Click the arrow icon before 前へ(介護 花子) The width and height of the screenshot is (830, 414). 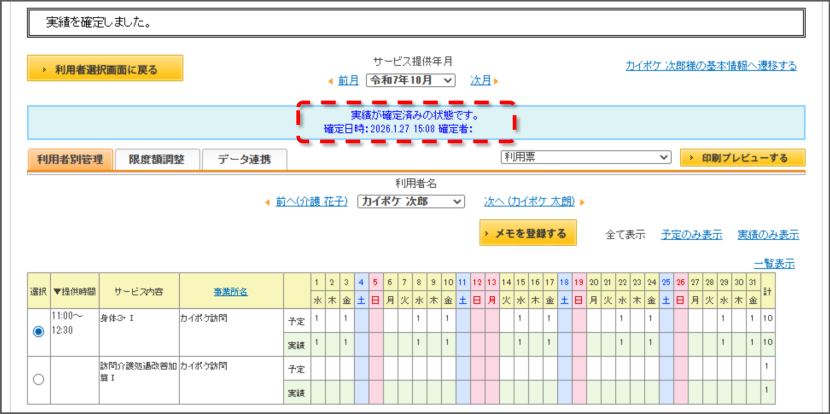268,202
